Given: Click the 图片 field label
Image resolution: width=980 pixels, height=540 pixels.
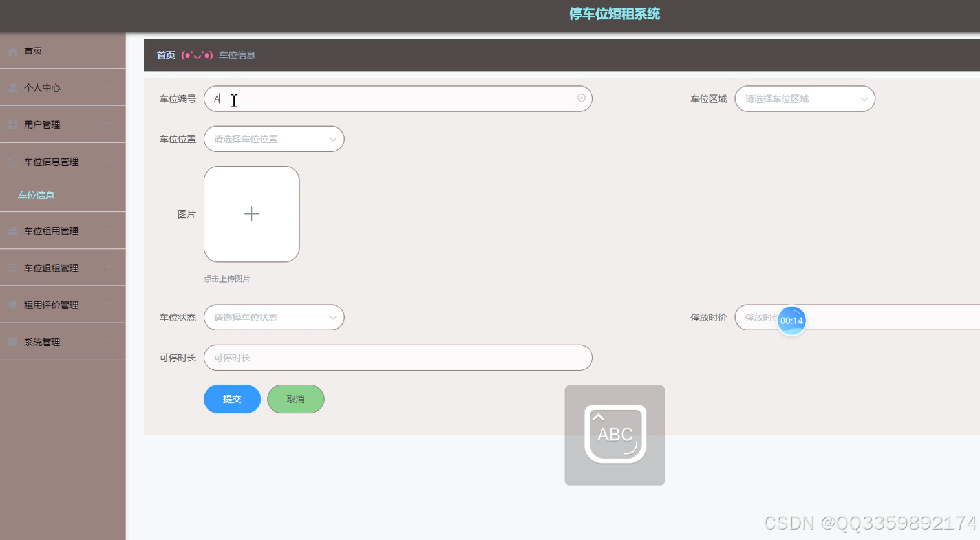Looking at the screenshot, I should click(187, 214).
